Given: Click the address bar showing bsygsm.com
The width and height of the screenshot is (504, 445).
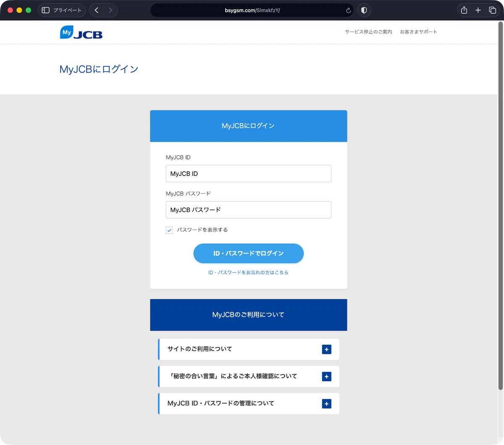Looking at the screenshot, I should pos(252,10).
